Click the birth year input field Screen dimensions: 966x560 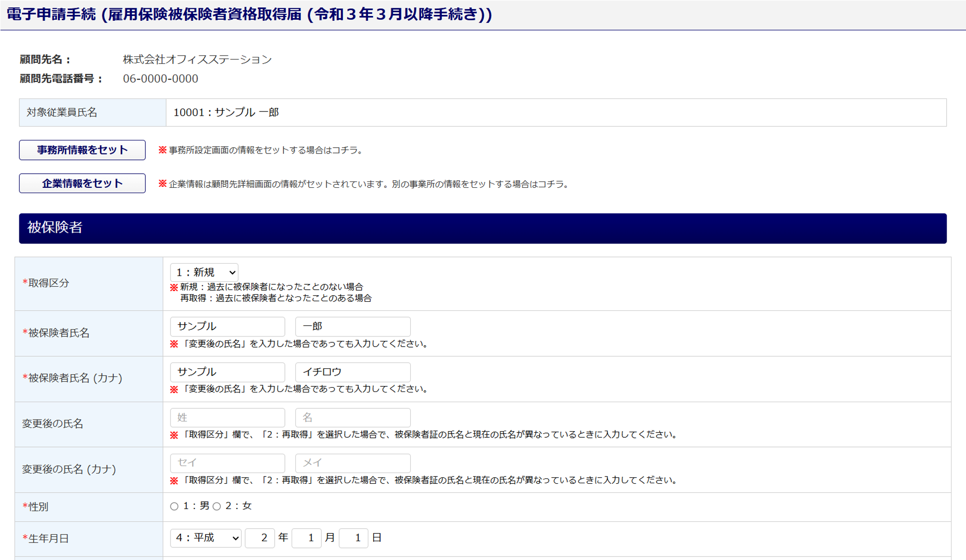coord(260,538)
